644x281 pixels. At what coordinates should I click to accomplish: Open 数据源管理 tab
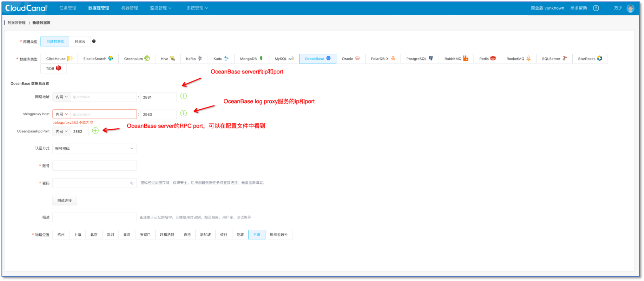[99, 8]
